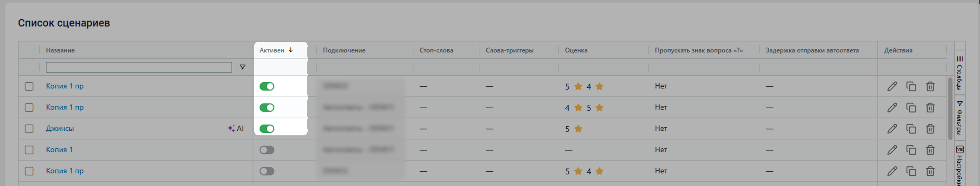
Task: Expand the Фильтры side panel
Action: click(x=959, y=118)
